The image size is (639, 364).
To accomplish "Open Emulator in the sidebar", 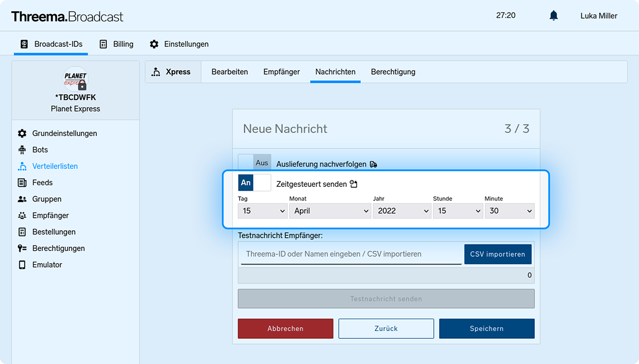I will coord(47,265).
